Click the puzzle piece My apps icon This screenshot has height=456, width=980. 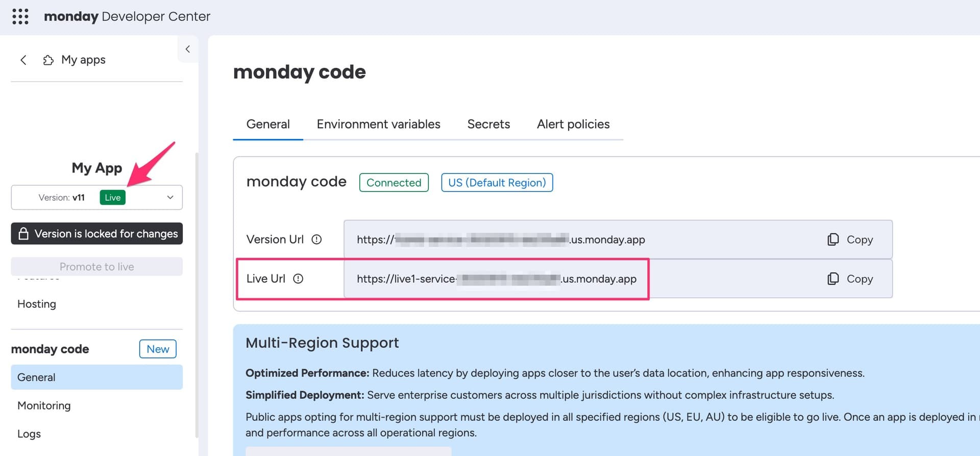click(48, 60)
